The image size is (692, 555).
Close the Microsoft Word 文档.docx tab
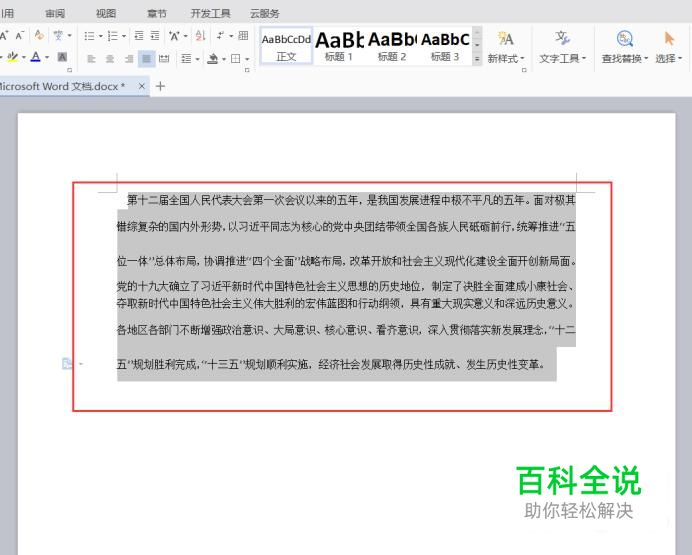tap(142, 86)
